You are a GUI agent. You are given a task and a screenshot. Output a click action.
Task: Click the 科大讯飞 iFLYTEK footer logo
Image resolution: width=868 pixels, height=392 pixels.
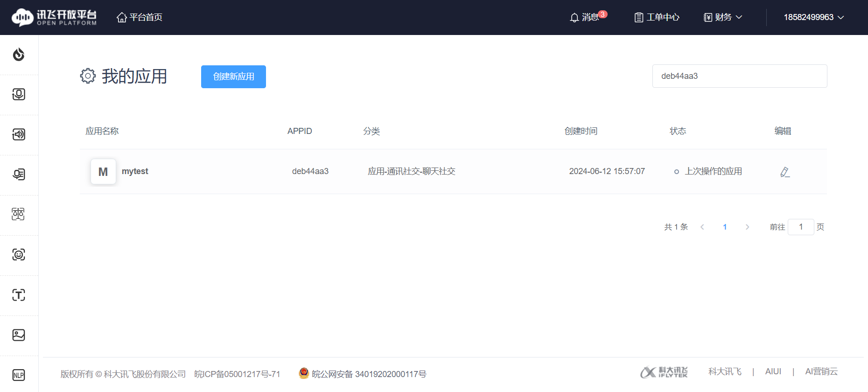tap(664, 372)
